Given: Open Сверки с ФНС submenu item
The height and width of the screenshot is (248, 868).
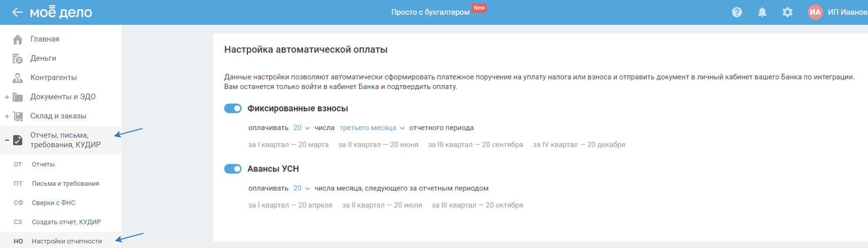Looking at the screenshot, I should tap(53, 203).
